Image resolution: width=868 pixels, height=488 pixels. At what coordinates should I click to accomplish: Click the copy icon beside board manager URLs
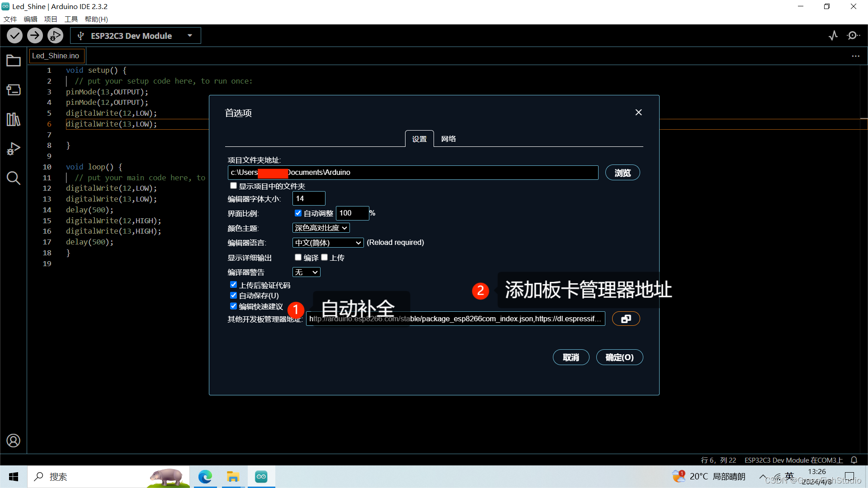pyautogui.click(x=626, y=318)
